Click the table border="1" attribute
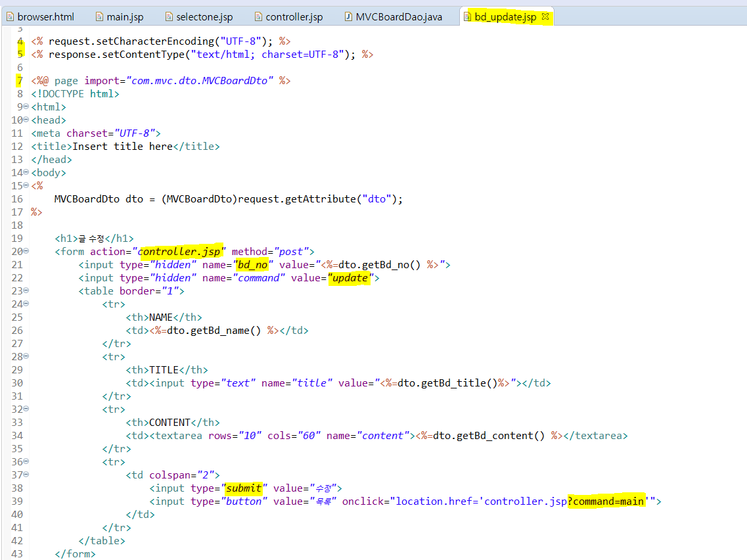The width and height of the screenshot is (747, 560). (x=149, y=291)
